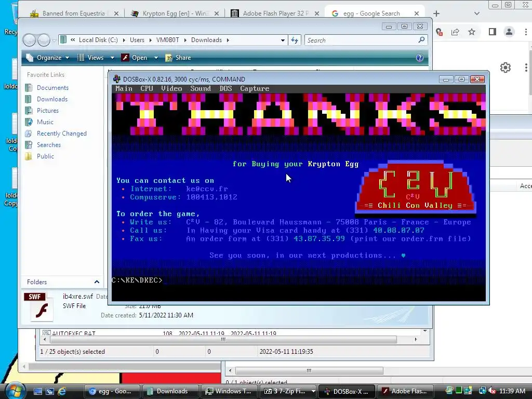Open Searches in Favorite Links
Screen dimensions: 532x399
click(x=48, y=145)
